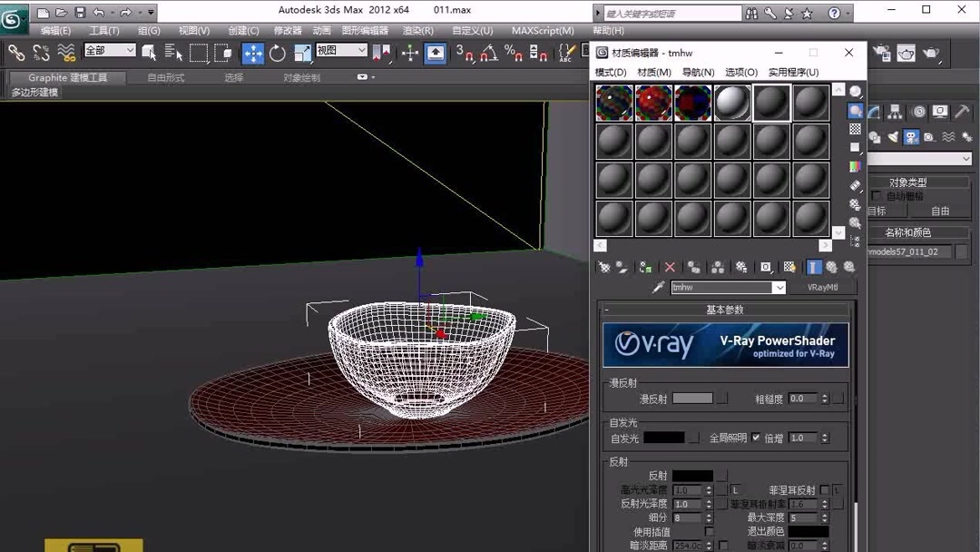Toggle the 使用插值 checkbox
This screenshot has height=552, width=980.
tap(710, 532)
